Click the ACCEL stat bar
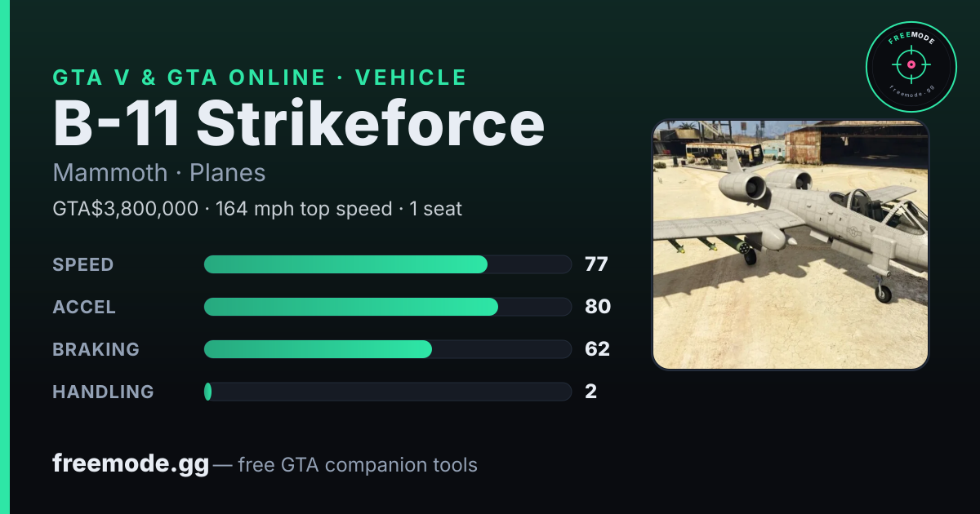Image resolution: width=980 pixels, height=514 pixels. pos(387,307)
